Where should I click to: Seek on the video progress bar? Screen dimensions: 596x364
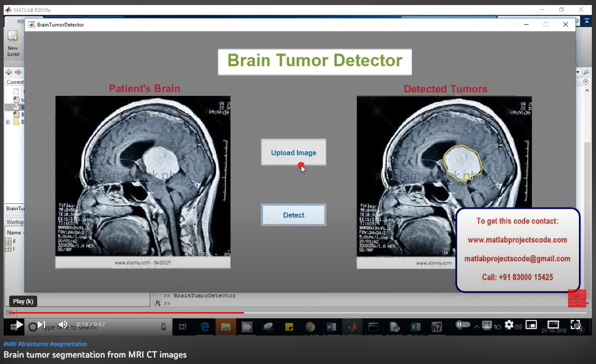[x=298, y=313]
